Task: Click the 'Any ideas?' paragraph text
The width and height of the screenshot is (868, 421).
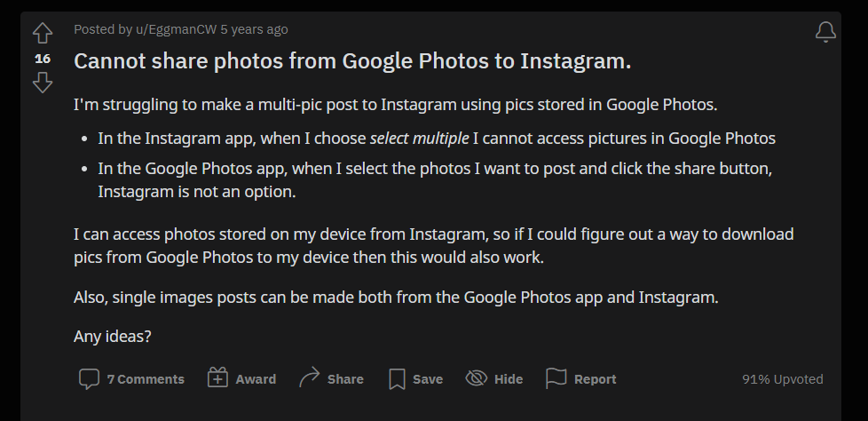Action: pos(113,337)
